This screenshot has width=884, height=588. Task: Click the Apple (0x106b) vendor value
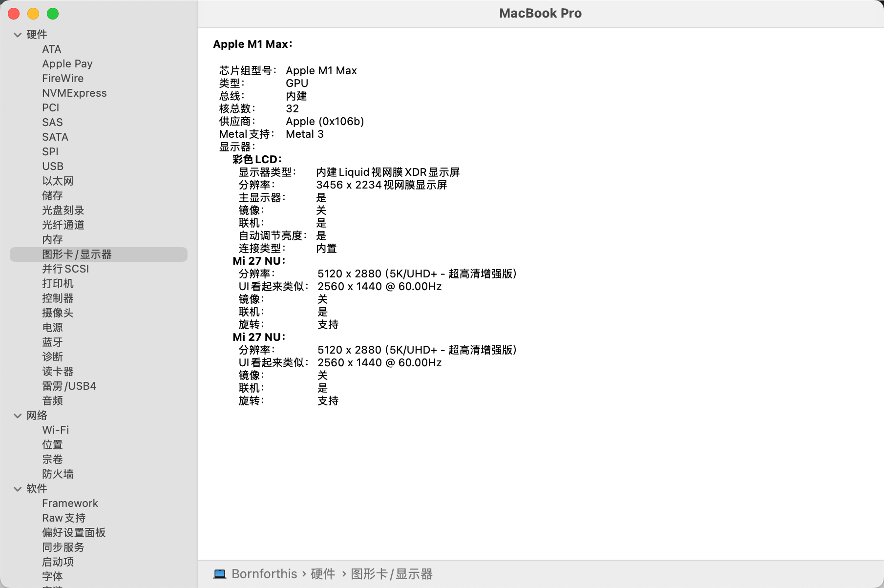(325, 122)
